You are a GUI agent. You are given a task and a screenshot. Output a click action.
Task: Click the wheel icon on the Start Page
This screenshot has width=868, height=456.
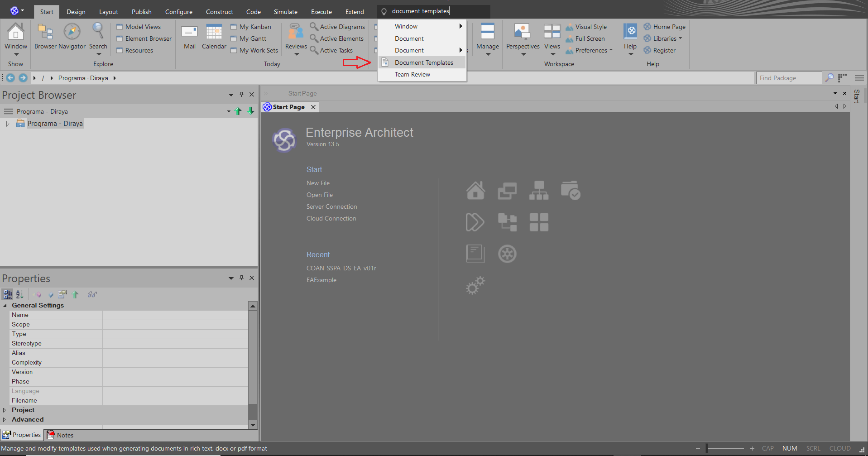click(x=507, y=254)
